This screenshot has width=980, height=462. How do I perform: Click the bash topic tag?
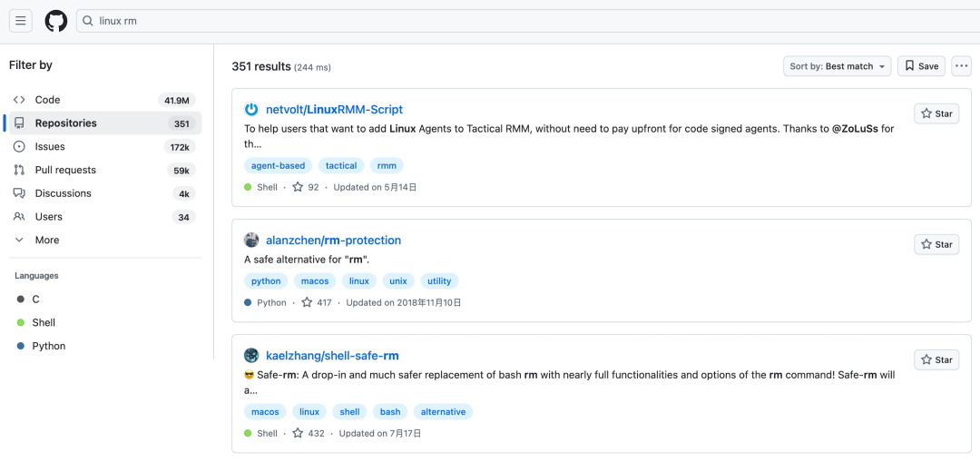pos(390,412)
